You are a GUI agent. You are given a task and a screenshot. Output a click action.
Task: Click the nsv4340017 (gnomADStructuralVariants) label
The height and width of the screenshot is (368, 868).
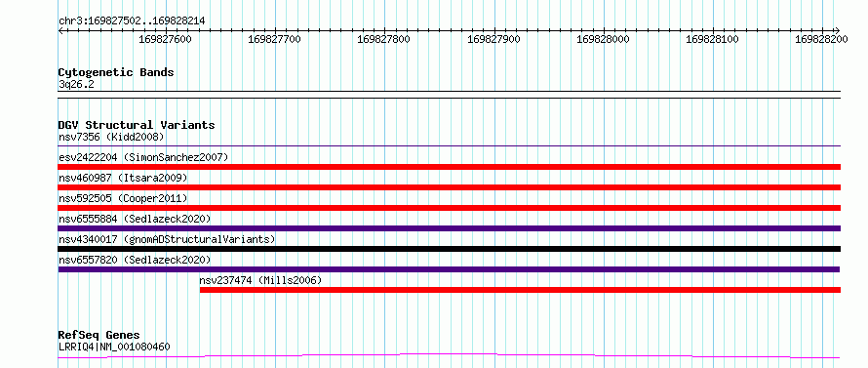[x=167, y=239]
